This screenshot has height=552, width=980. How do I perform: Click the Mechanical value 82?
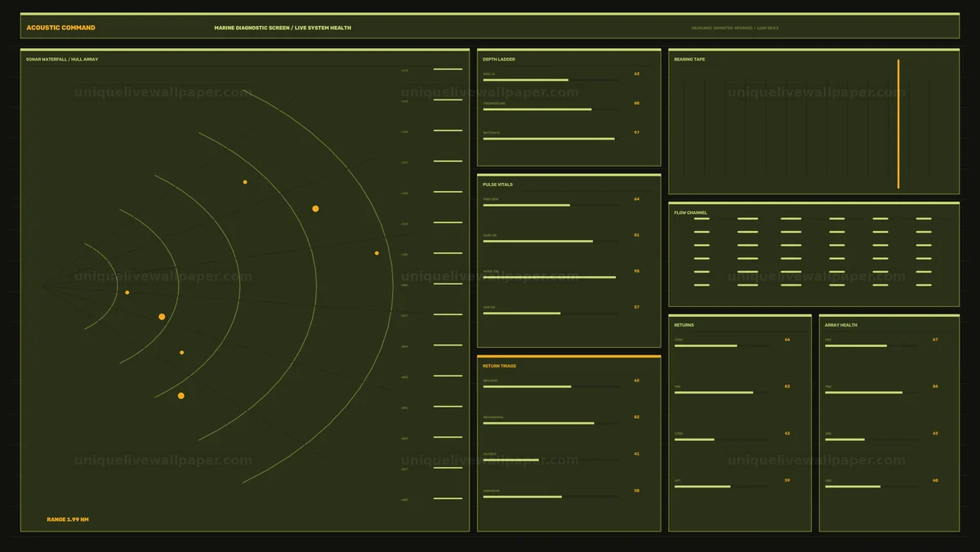tap(637, 416)
